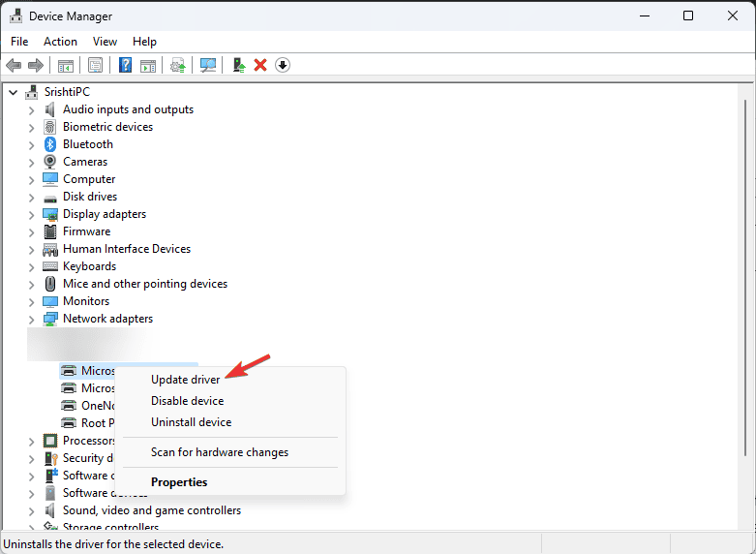Expand Mice and other pointing devices
The image size is (756, 554).
[x=31, y=285]
